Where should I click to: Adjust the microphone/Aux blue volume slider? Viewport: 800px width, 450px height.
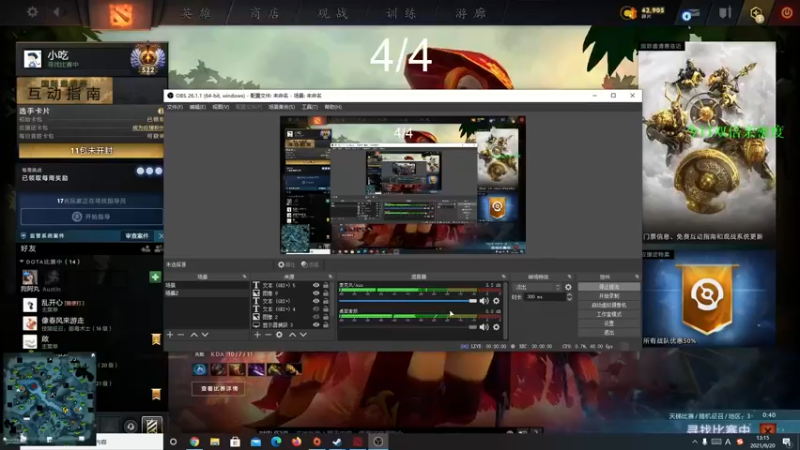click(x=408, y=301)
